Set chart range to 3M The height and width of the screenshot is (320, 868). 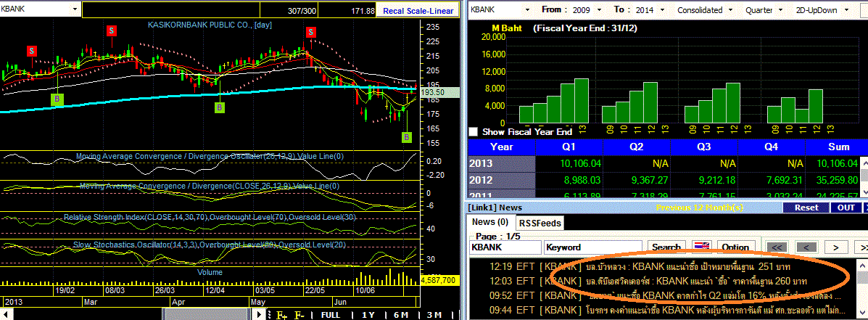pos(434,315)
